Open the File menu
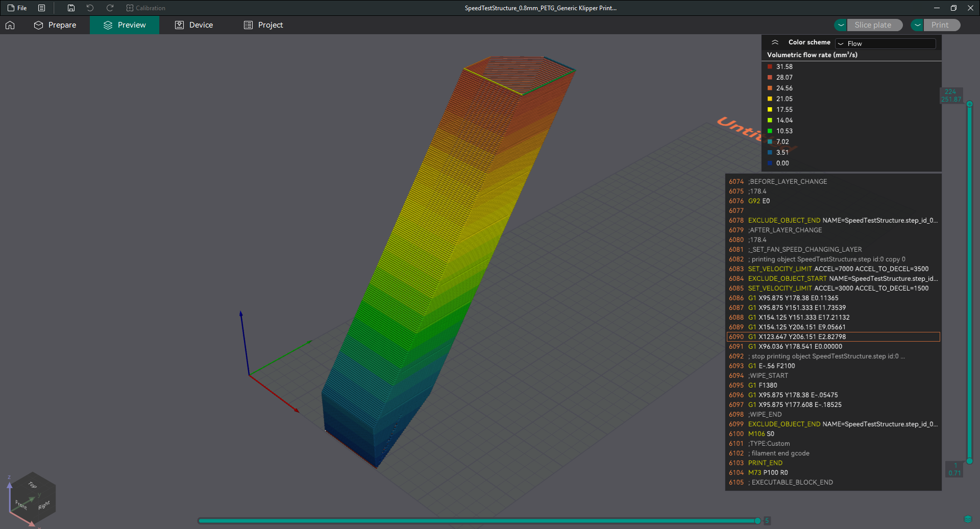 click(x=17, y=8)
